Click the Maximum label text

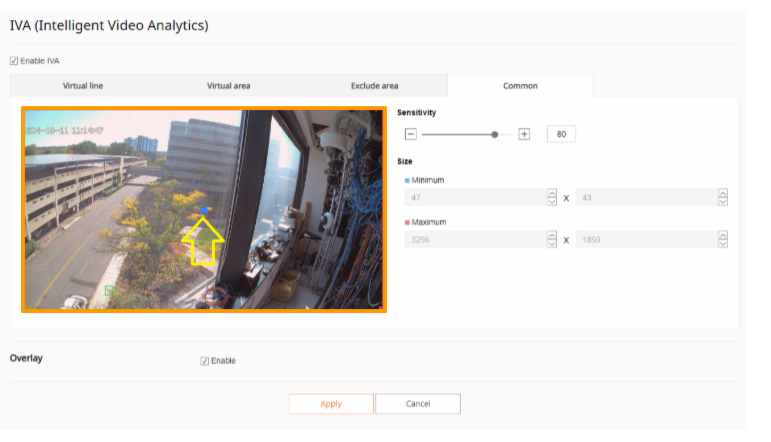pos(429,222)
